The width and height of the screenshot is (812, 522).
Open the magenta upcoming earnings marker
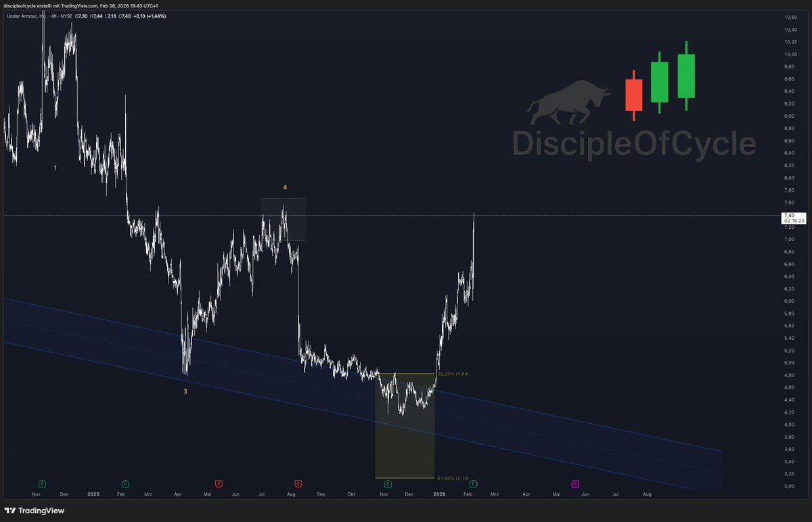[575, 483]
